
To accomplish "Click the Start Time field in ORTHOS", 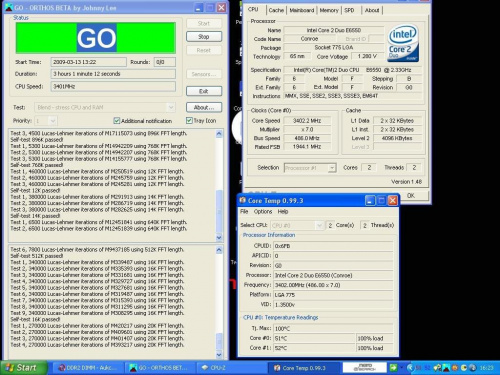I will tap(88, 62).
